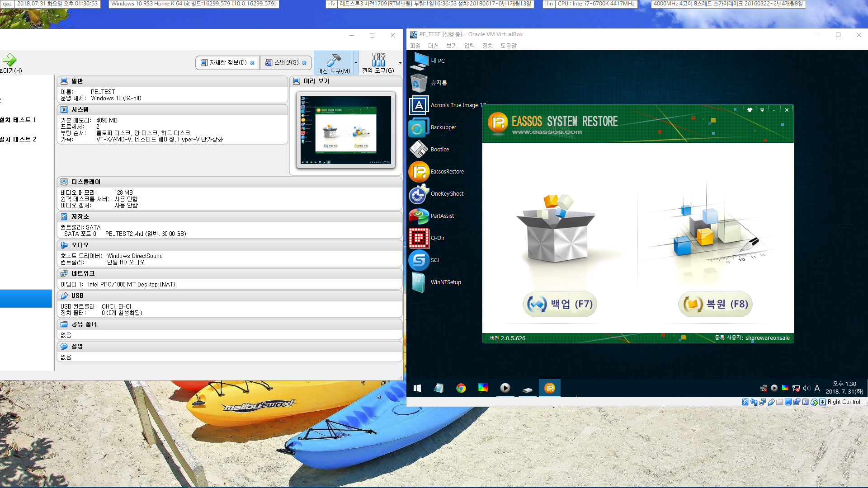868x488 pixels.
Task: Click the 디스플레이 section header
Action: [x=230, y=182]
